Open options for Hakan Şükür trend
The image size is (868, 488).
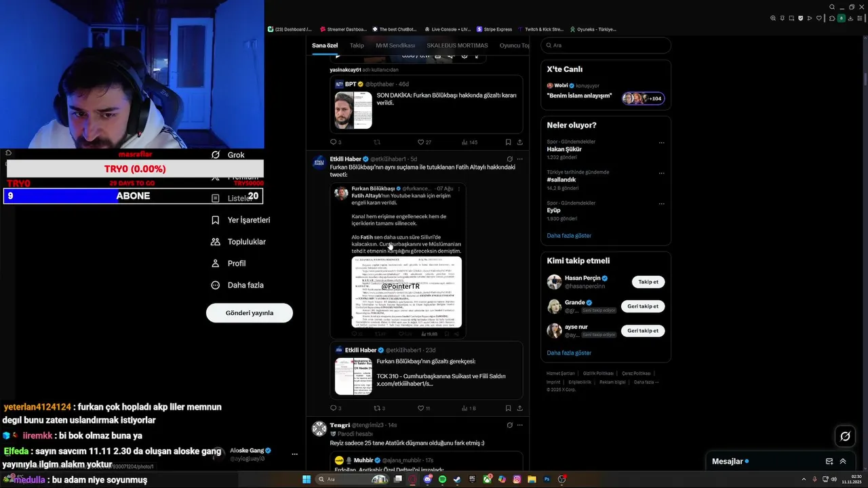(661, 142)
